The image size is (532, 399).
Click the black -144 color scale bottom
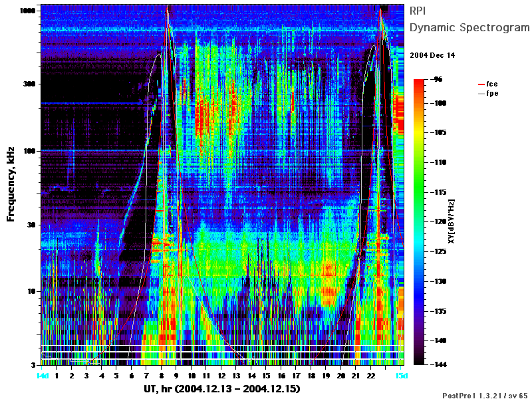[x=419, y=362]
